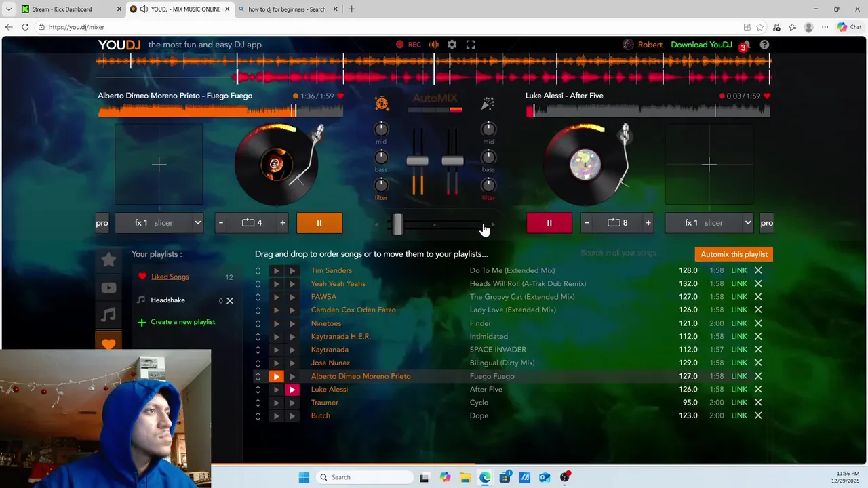This screenshot has width=868, height=488.
Task: Switch to how to dj for beginners tab
Action: click(287, 9)
